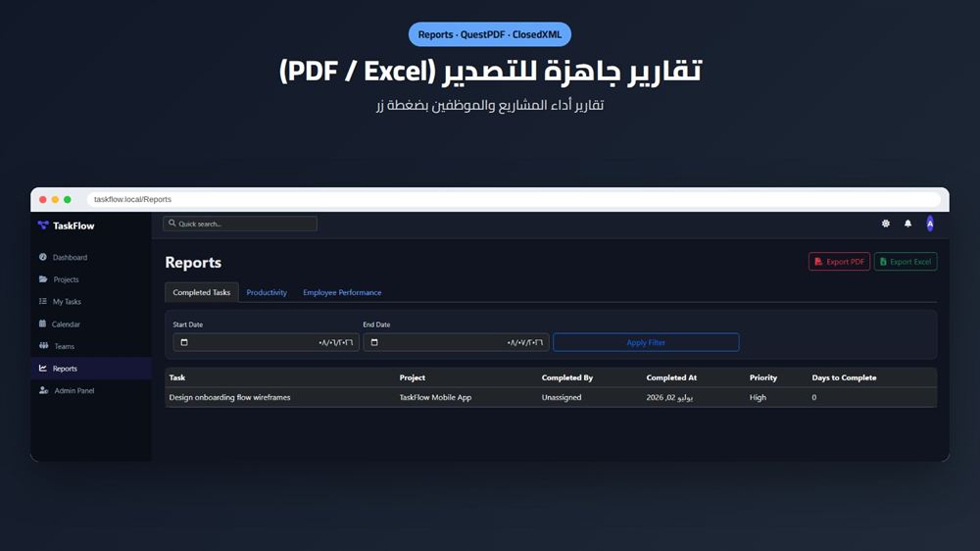Click the Days to Complete header
This screenshot has width=980, height=551.
pyautogui.click(x=844, y=377)
